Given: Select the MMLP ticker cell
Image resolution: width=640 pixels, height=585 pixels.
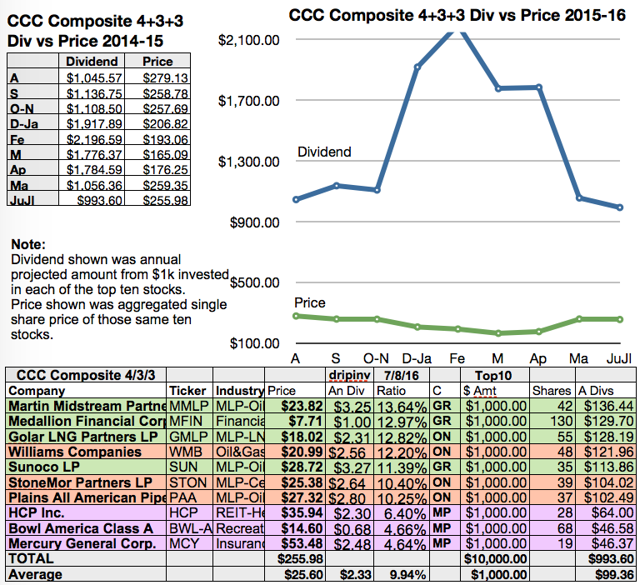Looking at the screenshot, I should coord(189,406).
